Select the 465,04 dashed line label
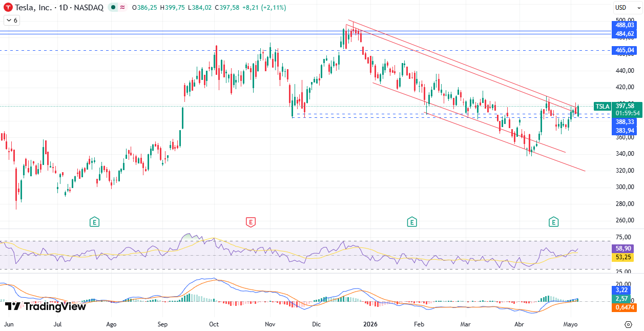Screen dimensions: 644x331 [x=625, y=50]
